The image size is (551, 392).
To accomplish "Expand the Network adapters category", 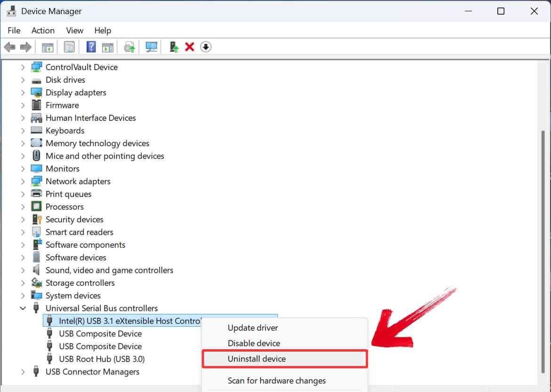I will (x=23, y=181).
